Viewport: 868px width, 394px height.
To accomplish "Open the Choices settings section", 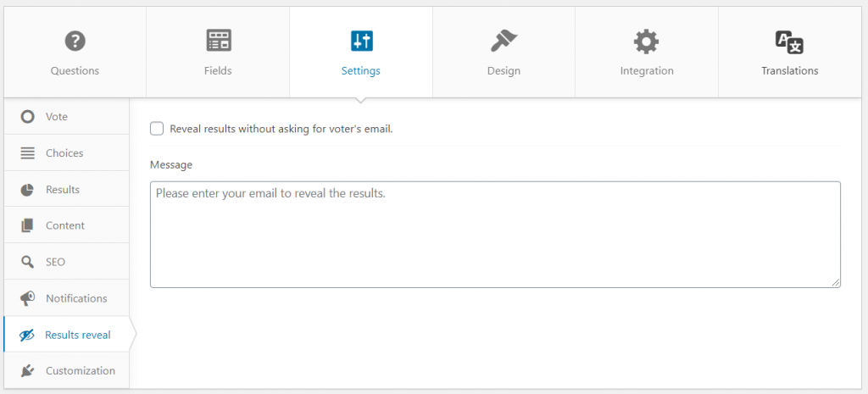I will tap(66, 153).
